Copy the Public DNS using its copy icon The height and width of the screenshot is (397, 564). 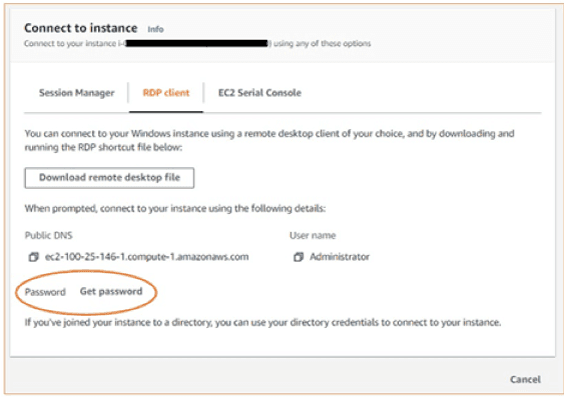click(33, 257)
